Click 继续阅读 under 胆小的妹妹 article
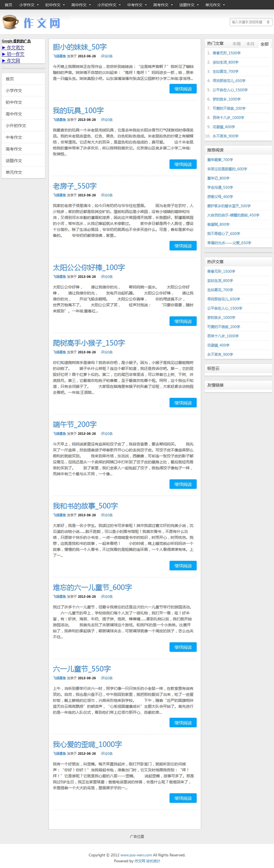Viewport: 274px width, 868px height. [183, 89]
